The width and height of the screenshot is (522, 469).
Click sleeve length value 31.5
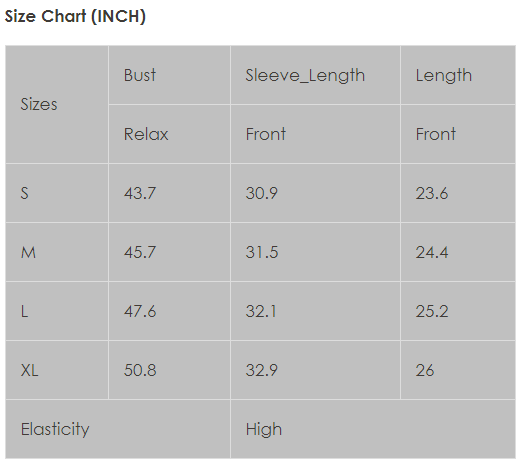point(262,252)
